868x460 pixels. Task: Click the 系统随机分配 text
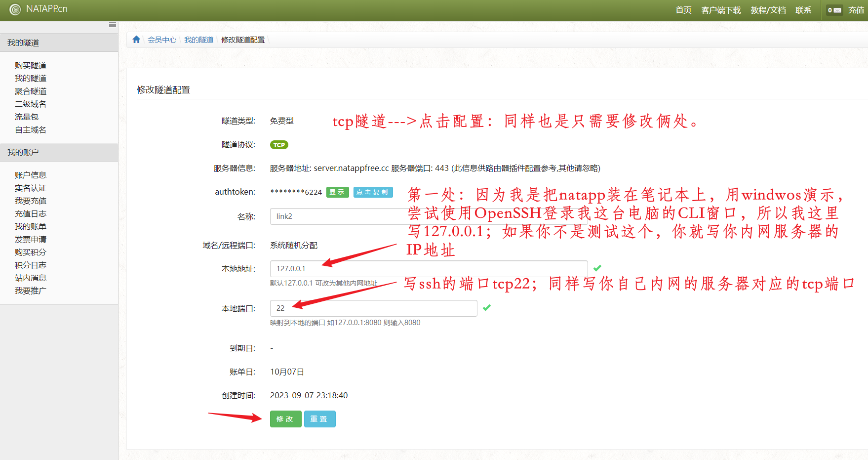coord(294,245)
